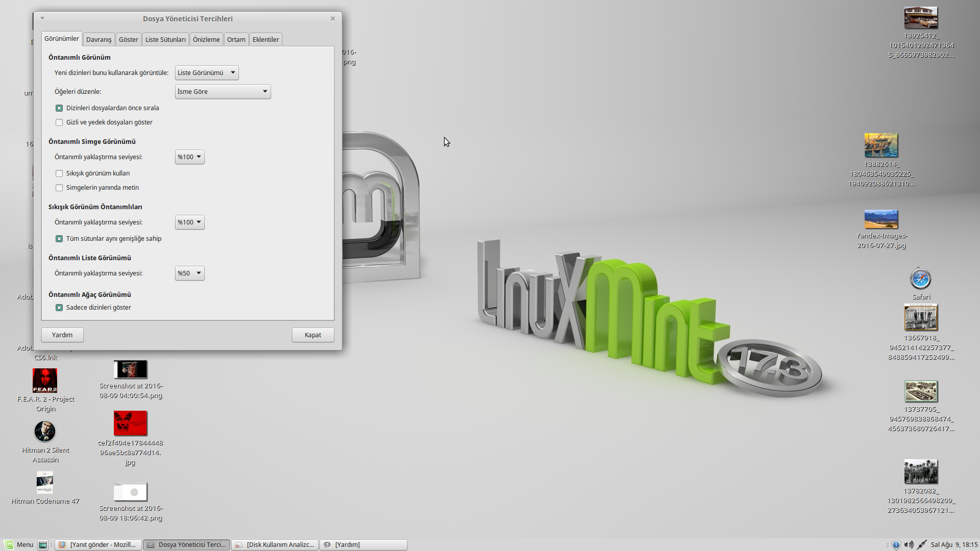Select Screenshot at 2016-08-09 04:00:54.png thumbnail
Image resolution: width=980 pixels, height=551 pixels.
click(x=131, y=369)
